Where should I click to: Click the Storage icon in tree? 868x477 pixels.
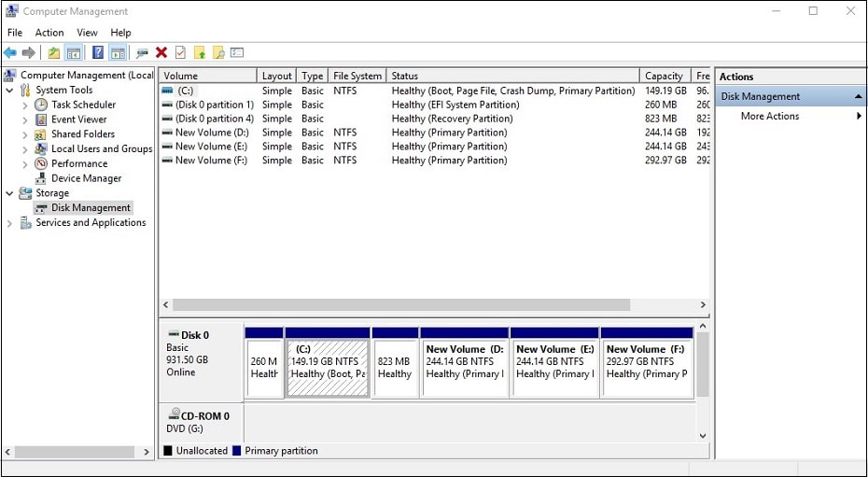click(25, 193)
